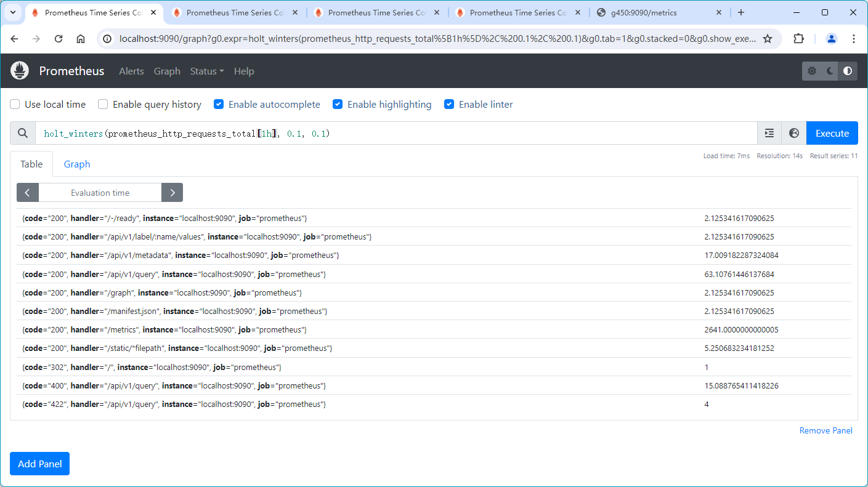
Task: Open the Alerts page
Action: point(131,71)
